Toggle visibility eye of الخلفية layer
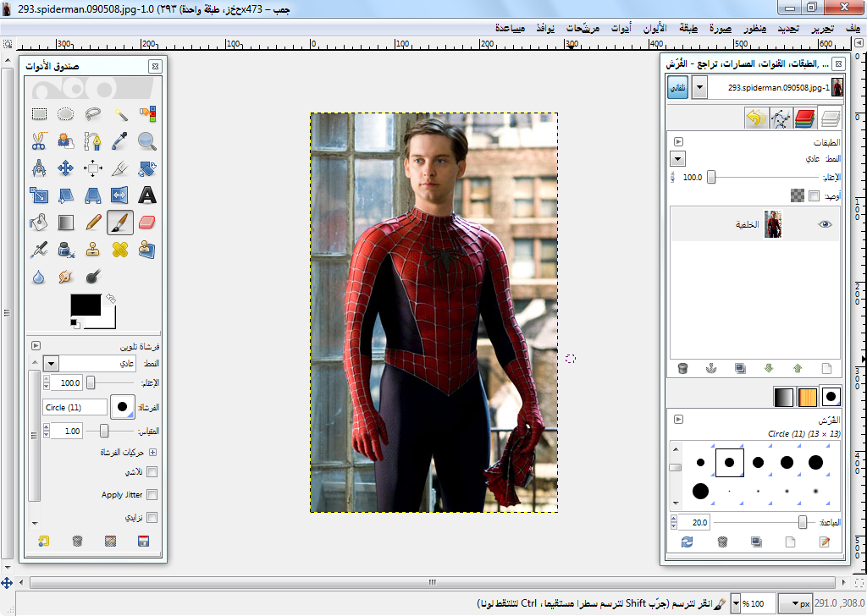The image size is (867, 616). coord(825,224)
